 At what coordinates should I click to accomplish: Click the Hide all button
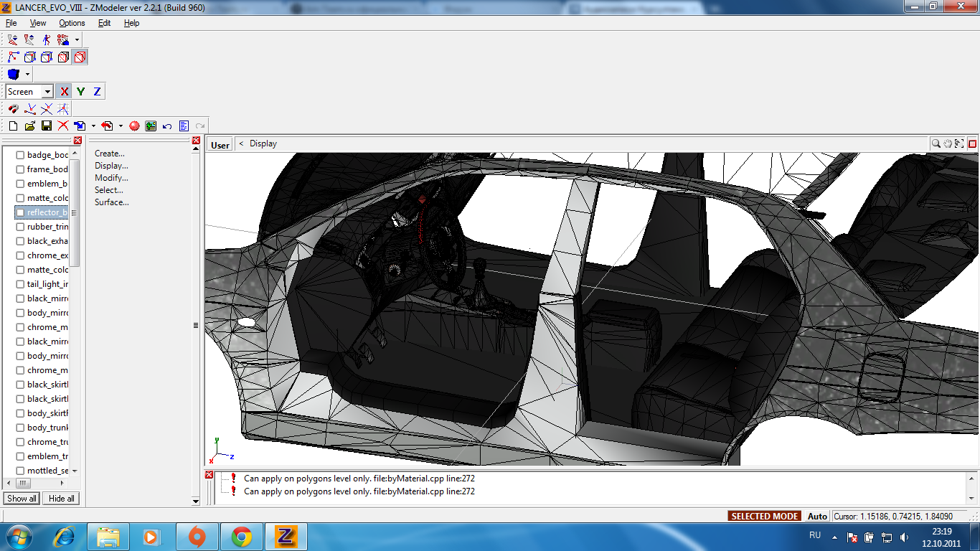tap(61, 499)
